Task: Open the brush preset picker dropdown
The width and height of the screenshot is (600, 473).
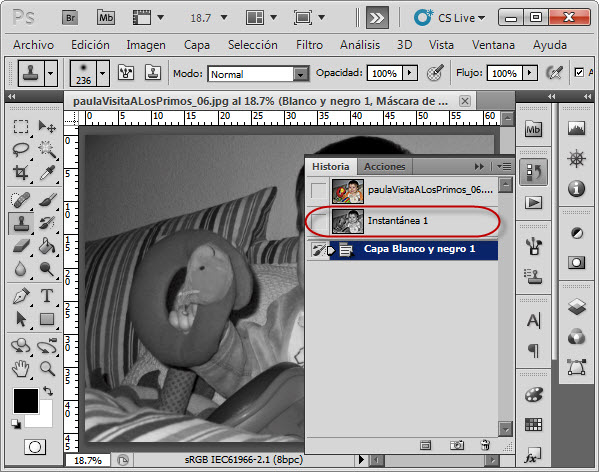Action: pyautogui.click(x=102, y=73)
